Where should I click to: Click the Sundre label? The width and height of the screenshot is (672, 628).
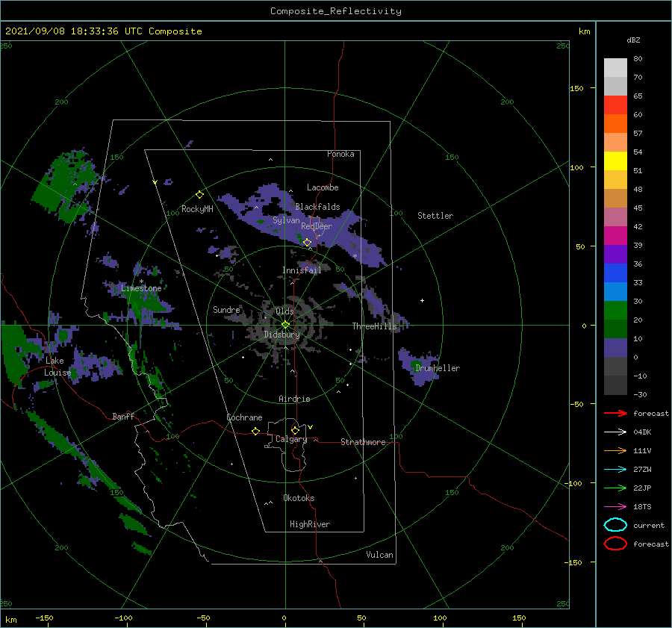(x=226, y=310)
